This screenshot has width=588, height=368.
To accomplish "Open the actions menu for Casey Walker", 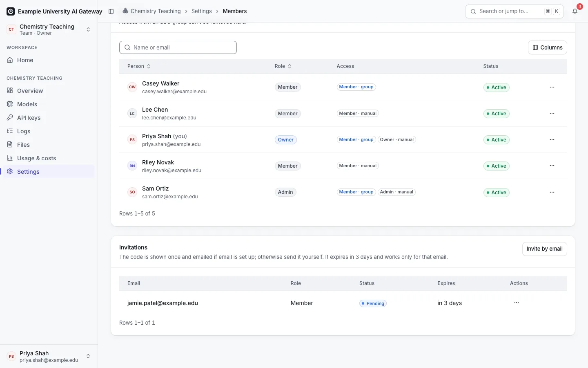I will [x=552, y=87].
